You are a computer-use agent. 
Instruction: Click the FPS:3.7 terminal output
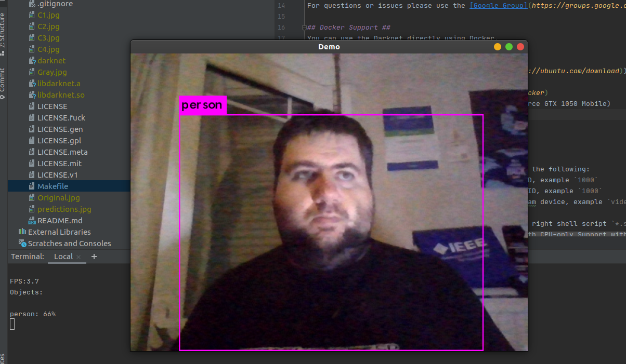click(x=24, y=281)
